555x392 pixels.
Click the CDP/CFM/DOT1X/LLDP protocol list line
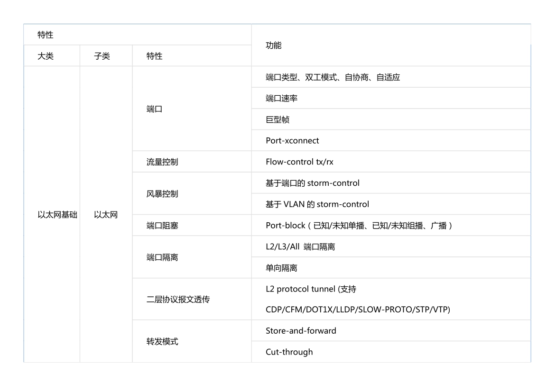click(x=358, y=310)
